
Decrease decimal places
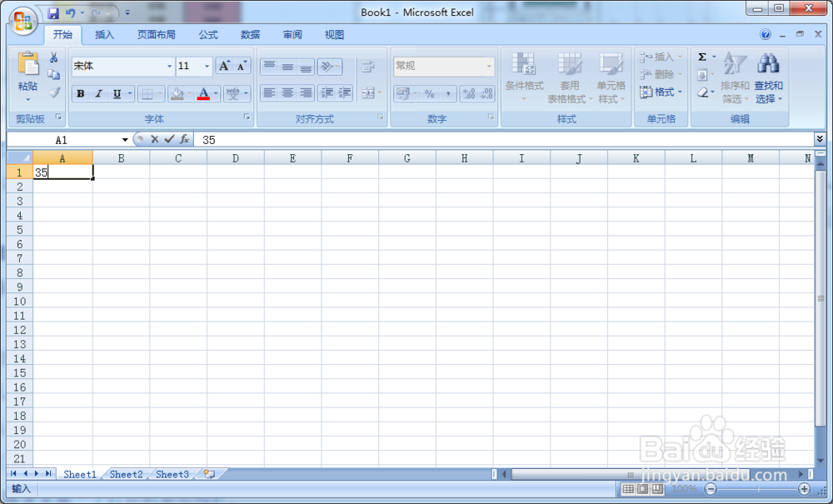486,94
